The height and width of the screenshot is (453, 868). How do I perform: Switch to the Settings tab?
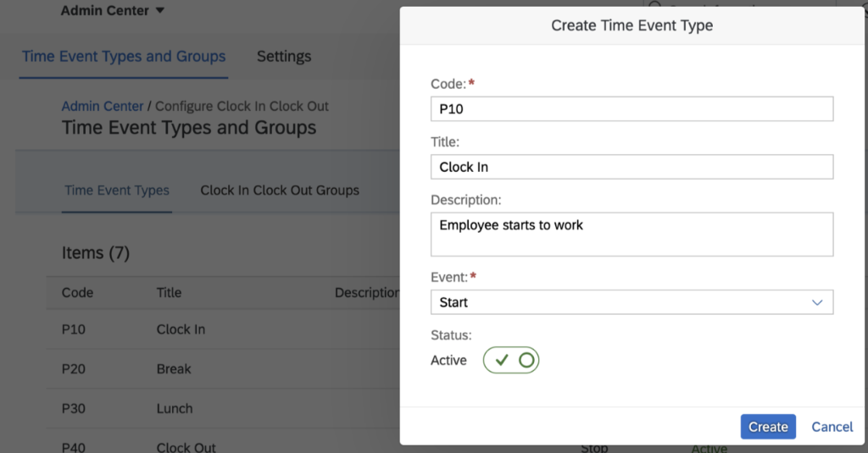coord(284,57)
